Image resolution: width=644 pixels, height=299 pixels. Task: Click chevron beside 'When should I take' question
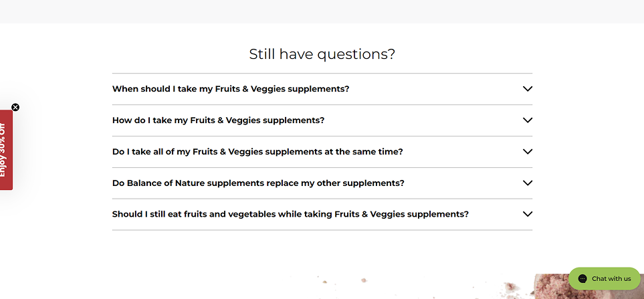coord(527,89)
